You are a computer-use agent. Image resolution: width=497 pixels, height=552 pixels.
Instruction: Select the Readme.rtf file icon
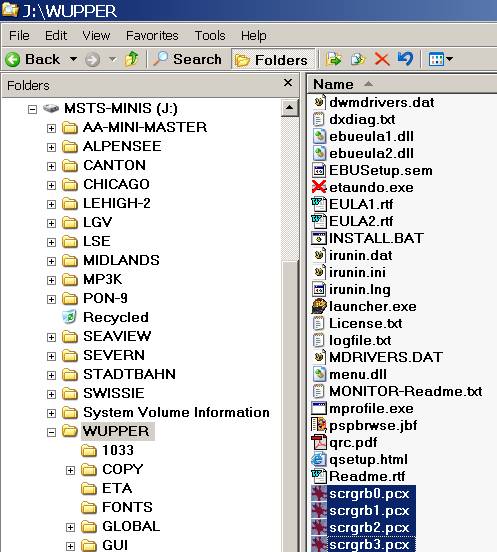point(319,476)
